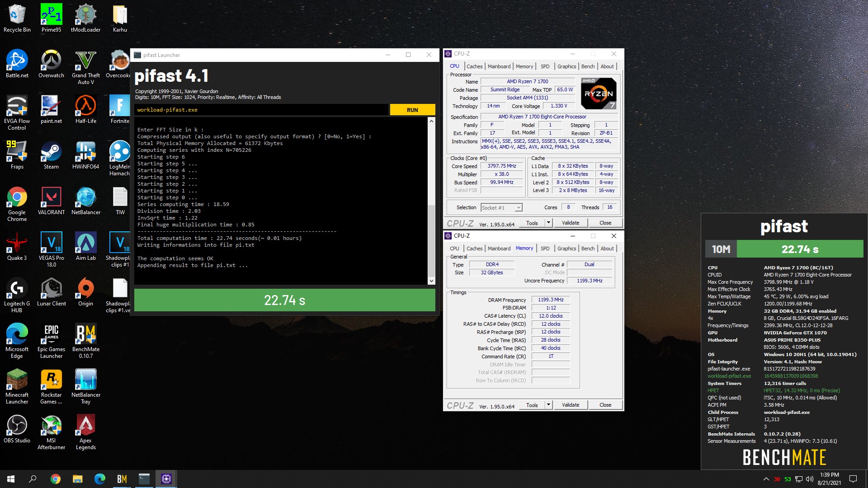Switch to CPU-Z via its taskbar icon
The height and width of the screenshot is (488, 868).
coord(166,479)
